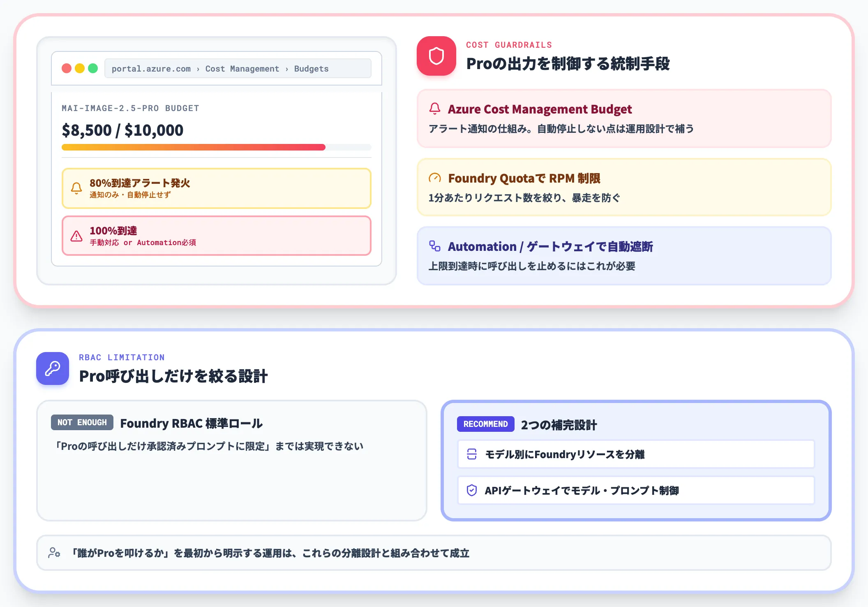Click the 「誰がProを叩けるか」 bottom note text
Image resolution: width=868 pixels, height=607 pixels.
pos(270,553)
